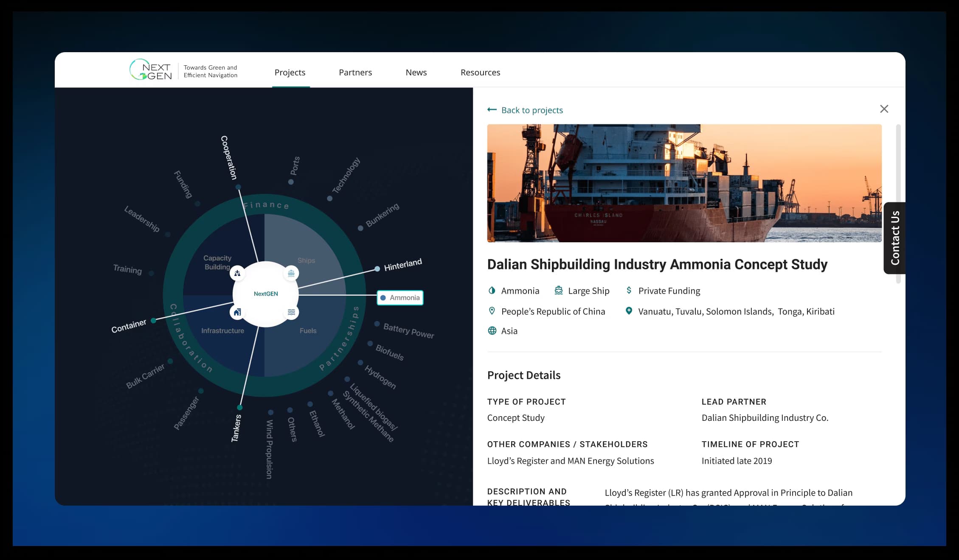
Task: Click the NextGEN logo in the header
Action: (x=152, y=70)
